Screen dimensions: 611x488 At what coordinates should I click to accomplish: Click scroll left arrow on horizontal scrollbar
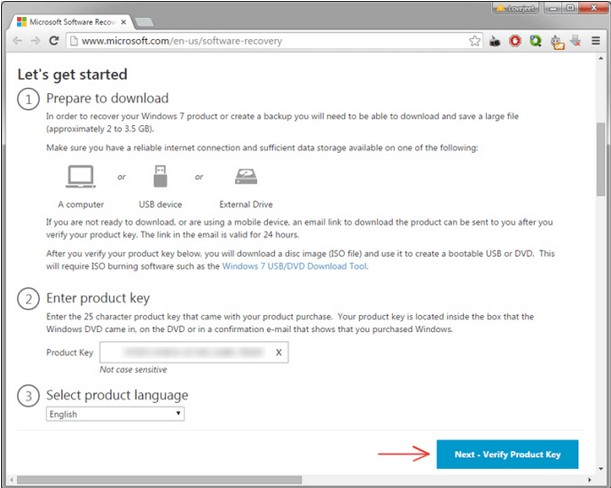(11, 480)
